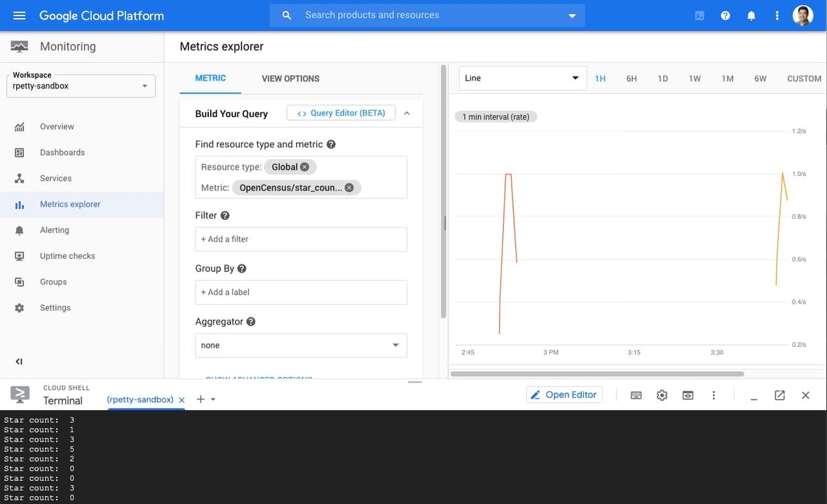Click the Groups sidebar icon

click(20, 282)
